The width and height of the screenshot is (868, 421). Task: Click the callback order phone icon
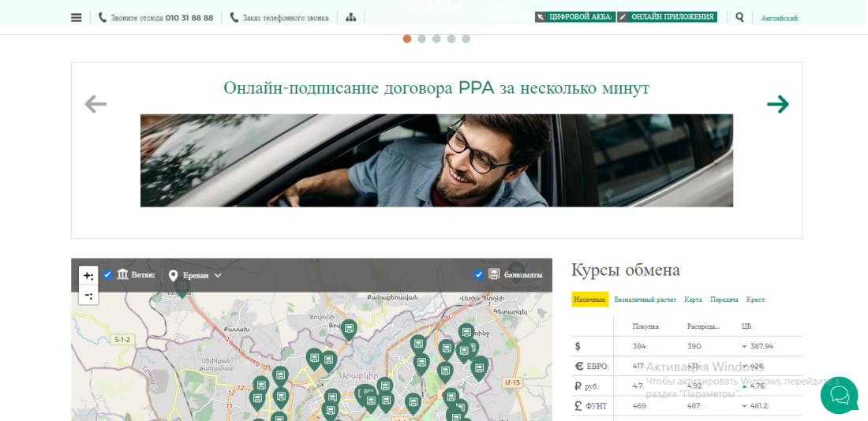pos(234,17)
